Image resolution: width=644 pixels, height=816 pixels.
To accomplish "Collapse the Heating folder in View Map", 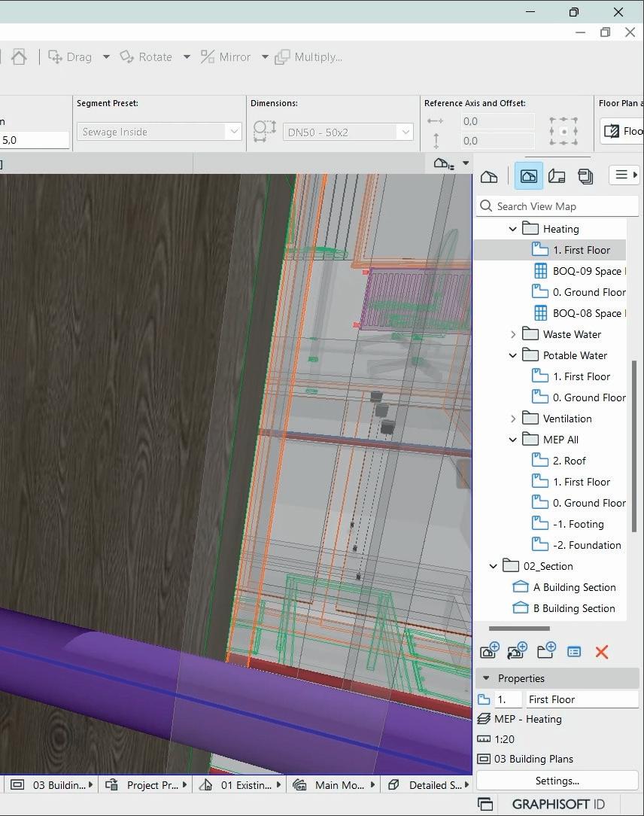I will pos(513,229).
